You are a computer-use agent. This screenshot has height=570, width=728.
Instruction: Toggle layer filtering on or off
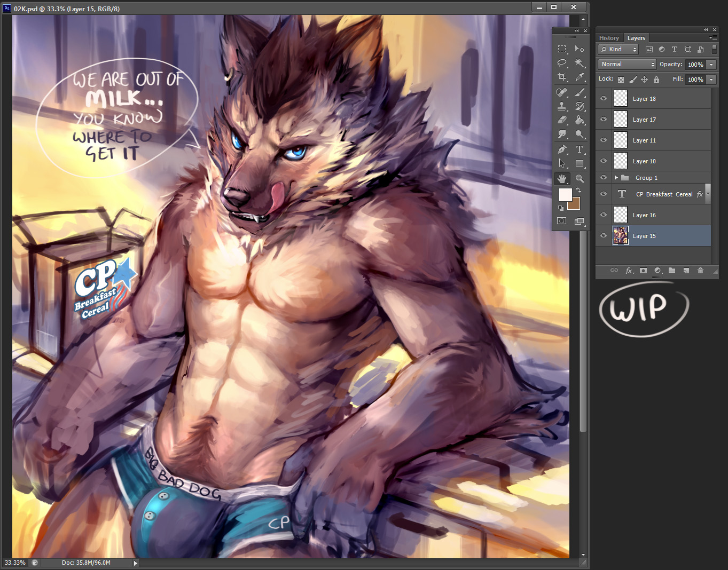tap(714, 49)
